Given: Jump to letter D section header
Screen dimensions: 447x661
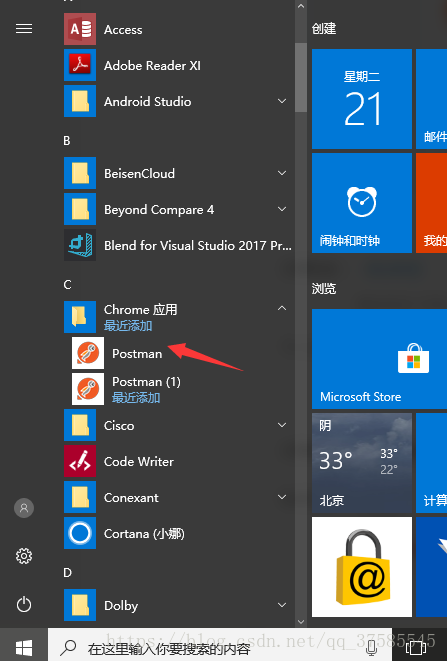Looking at the screenshot, I should pyautogui.click(x=67, y=572).
